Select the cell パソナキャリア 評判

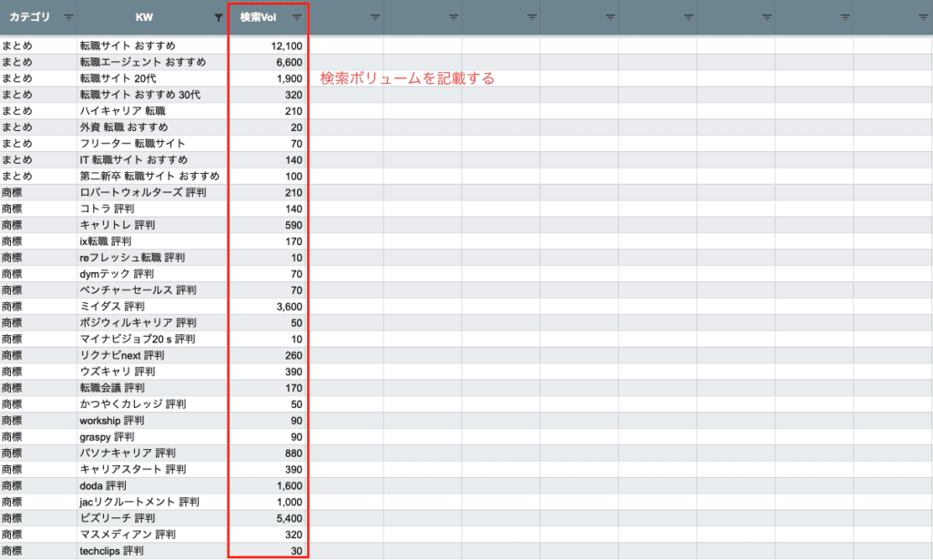(152, 453)
